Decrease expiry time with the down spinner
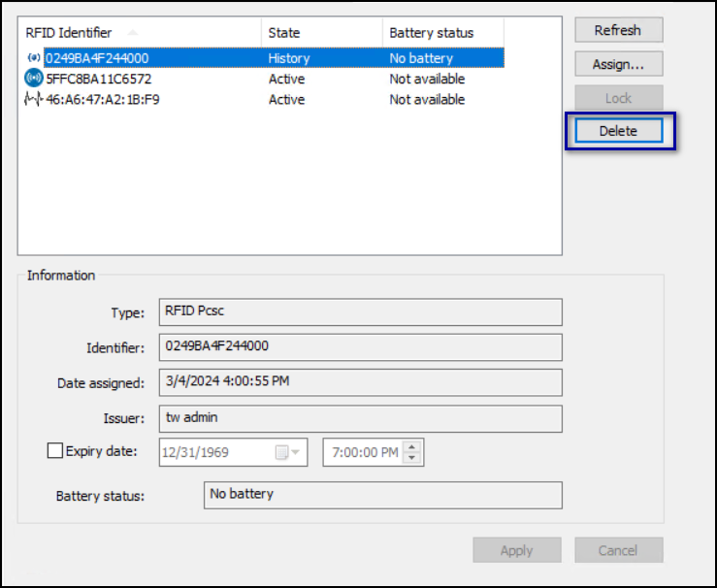 coord(412,458)
